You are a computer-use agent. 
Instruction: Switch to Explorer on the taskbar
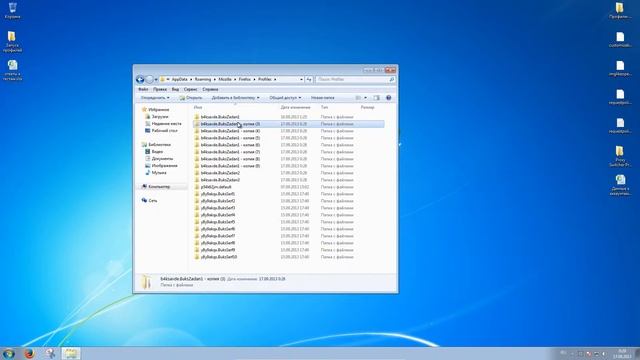[71, 353]
